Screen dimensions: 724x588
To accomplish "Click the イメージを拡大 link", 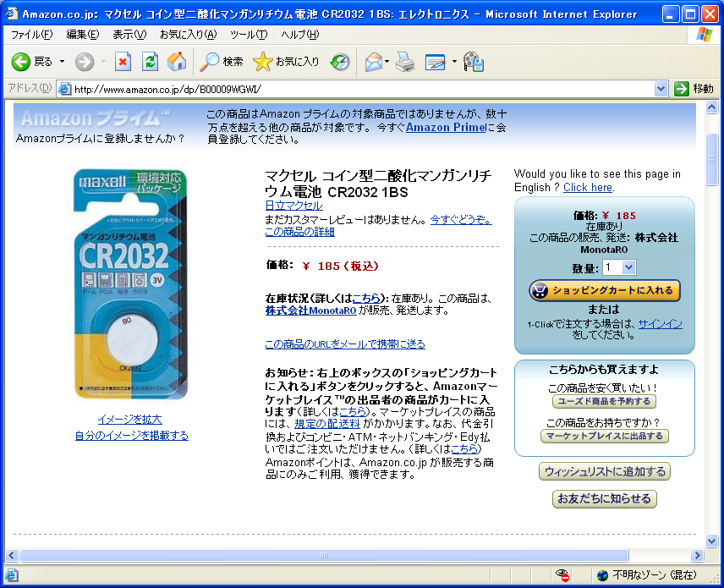I will click(129, 420).
